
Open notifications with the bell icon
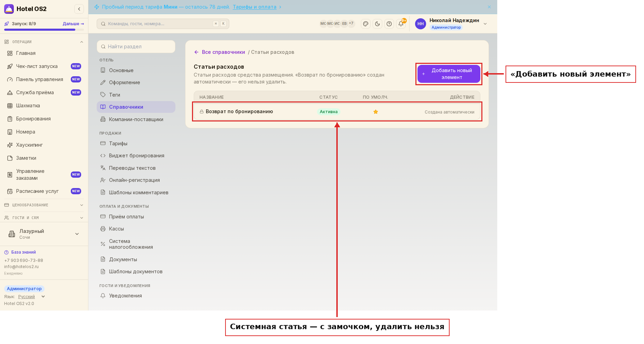401,24
